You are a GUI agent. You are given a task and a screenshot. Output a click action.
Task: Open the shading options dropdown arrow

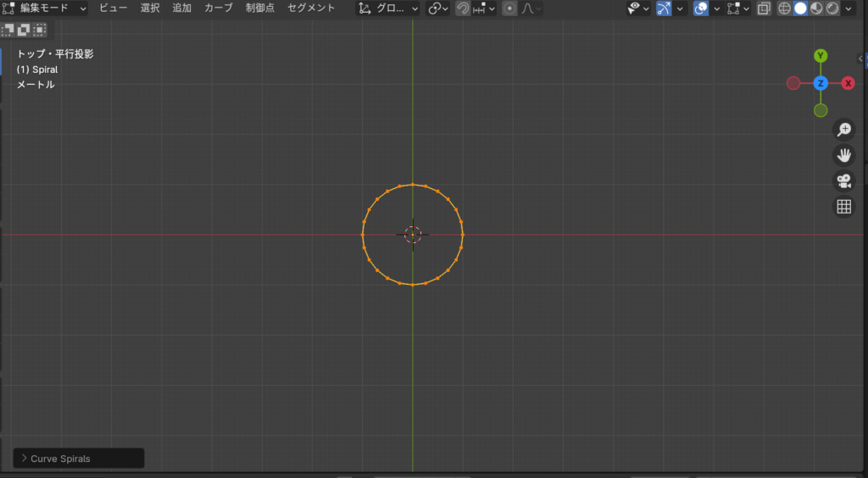(849, 8)
